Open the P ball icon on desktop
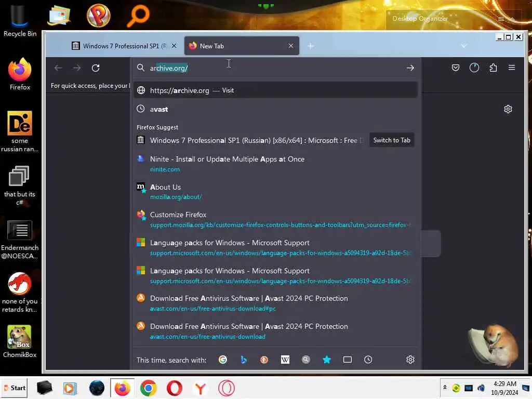 [98, 15]
